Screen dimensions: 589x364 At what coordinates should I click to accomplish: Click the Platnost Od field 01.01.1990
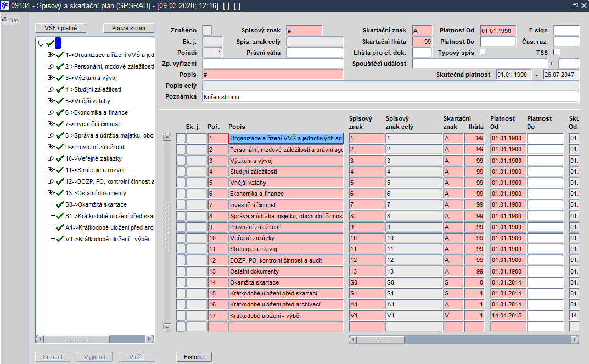(498, 30)
